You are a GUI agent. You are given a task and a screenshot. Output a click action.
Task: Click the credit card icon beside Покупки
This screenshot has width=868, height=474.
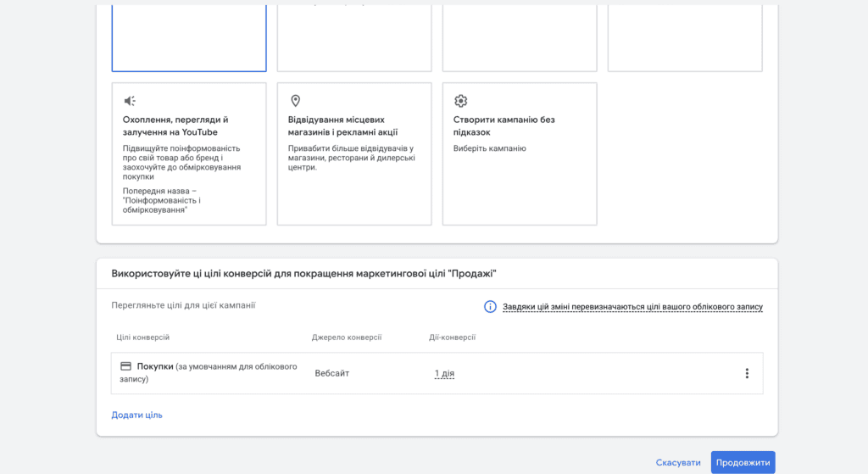pos(125,366)
